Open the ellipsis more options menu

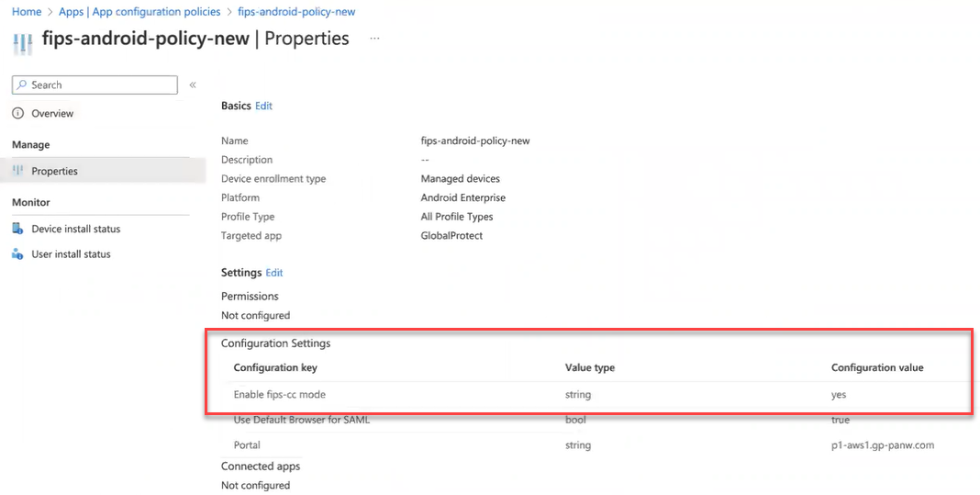click(374, 39)
